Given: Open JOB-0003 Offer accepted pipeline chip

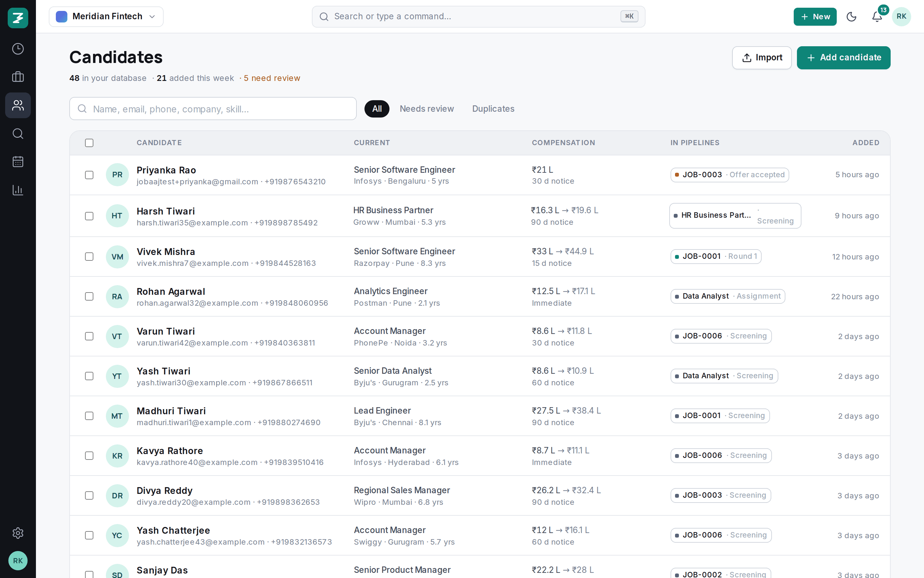Looking at the screenshot, I should click(730, 175).
